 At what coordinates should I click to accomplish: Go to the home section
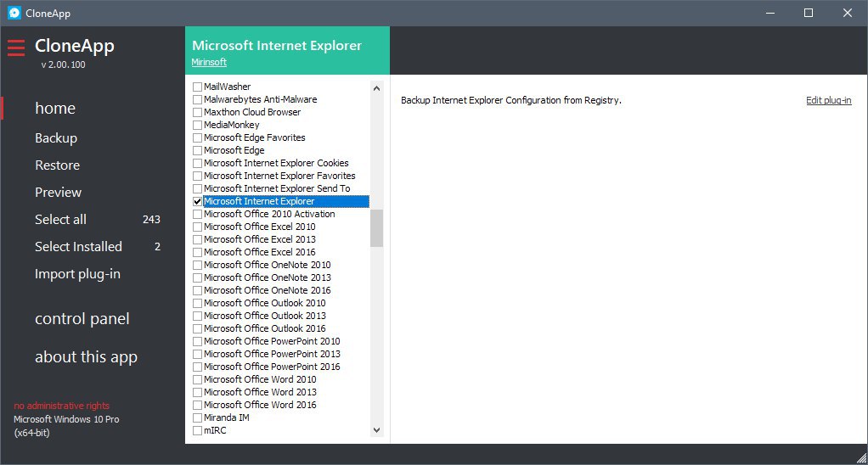coord(55,109)
